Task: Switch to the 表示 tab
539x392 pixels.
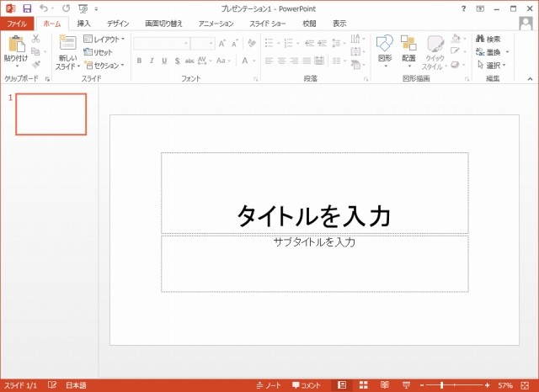Action: click(x=339, y=24)
